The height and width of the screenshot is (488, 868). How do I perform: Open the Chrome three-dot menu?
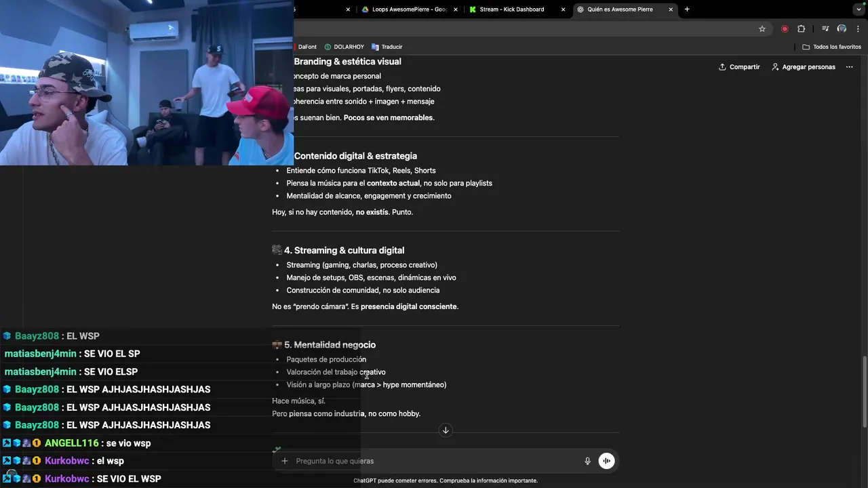tap(858, 28)
